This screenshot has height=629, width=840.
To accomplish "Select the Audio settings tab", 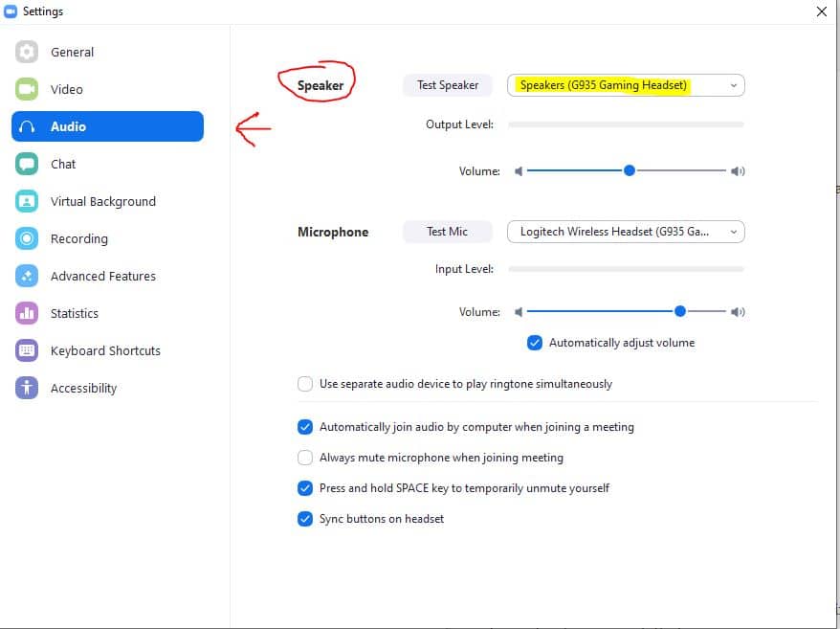I will point(107,126).
